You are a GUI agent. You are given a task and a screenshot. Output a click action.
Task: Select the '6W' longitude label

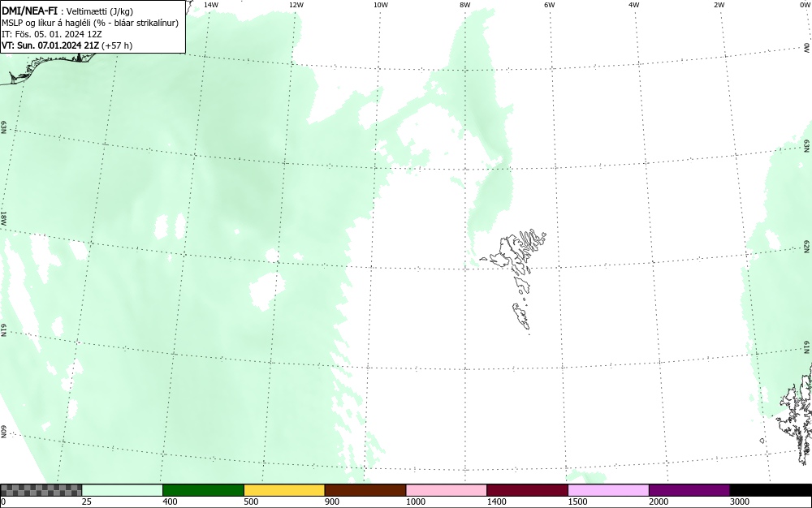[550, 5]
